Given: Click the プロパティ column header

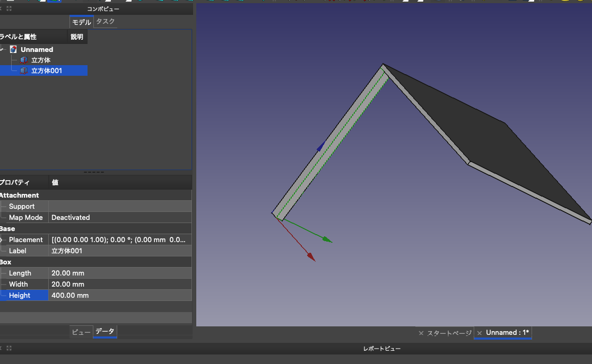Looking at the screenshot, I should pos(24,183).
